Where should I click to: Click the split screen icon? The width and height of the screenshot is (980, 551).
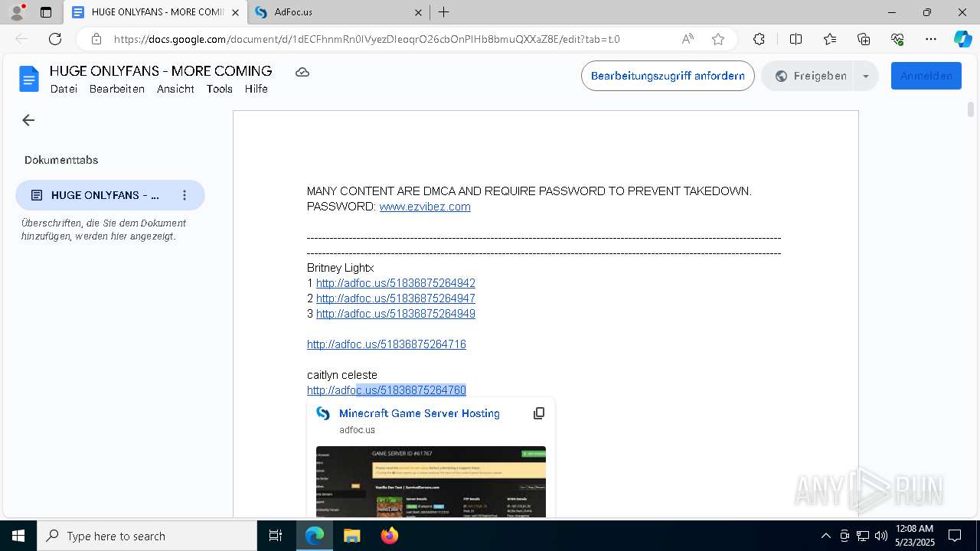click(795, 39)
